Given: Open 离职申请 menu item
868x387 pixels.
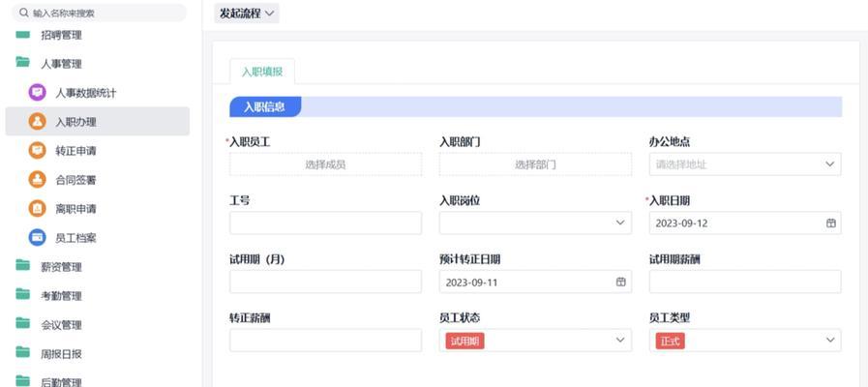Looking at the screenshot, I should [75, 209].
